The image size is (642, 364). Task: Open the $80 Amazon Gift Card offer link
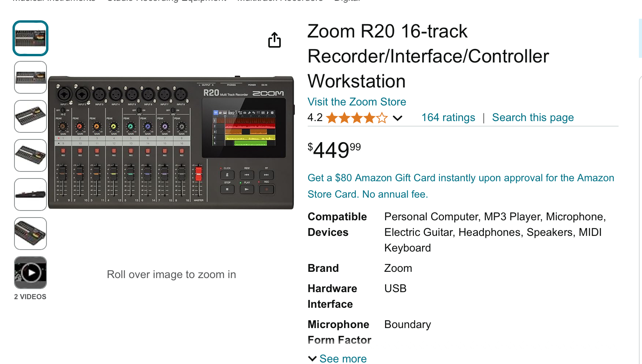tap(461, 186)
